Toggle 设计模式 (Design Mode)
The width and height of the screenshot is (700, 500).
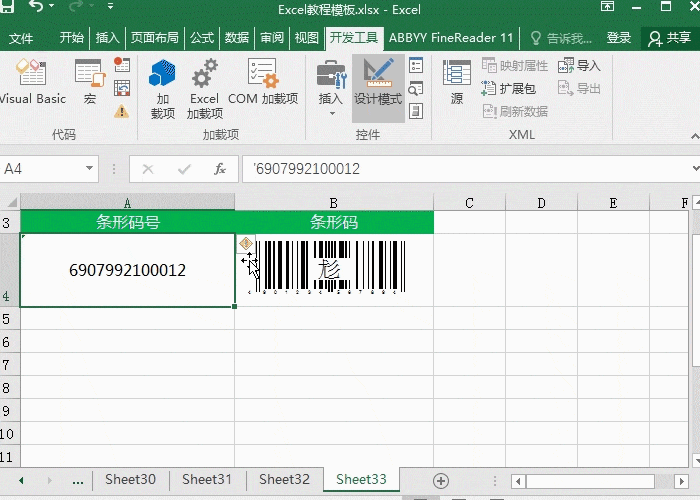pyautogui.click(x=378, y=82)
